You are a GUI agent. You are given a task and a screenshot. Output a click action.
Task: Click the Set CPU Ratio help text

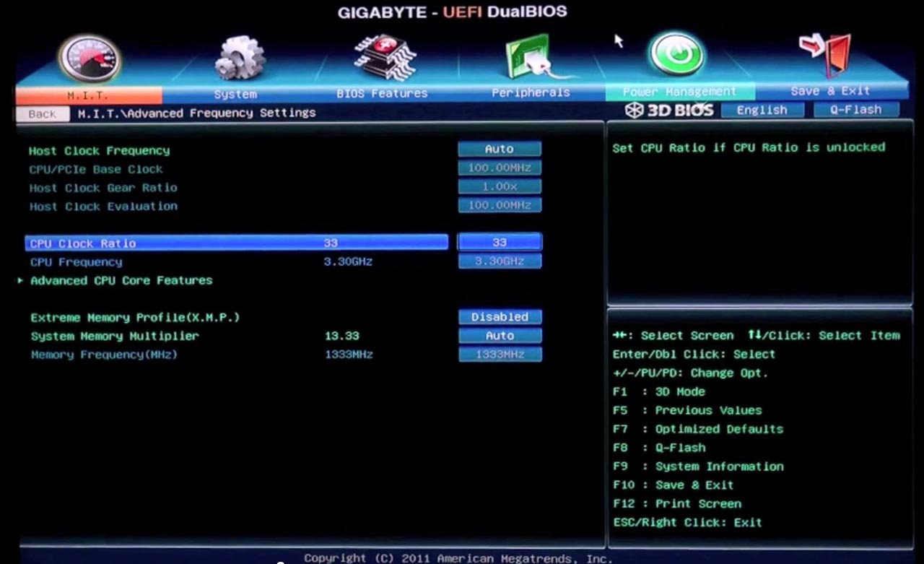pos(749,147)
